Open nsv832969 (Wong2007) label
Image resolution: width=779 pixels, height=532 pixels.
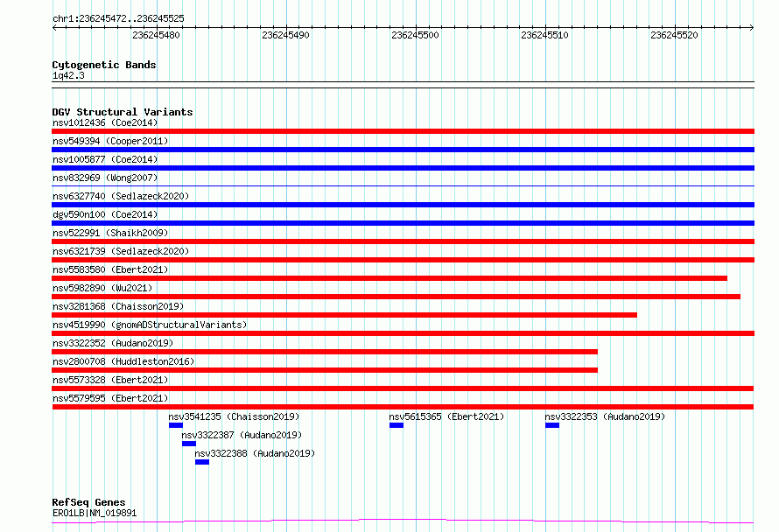pos(105,178)
